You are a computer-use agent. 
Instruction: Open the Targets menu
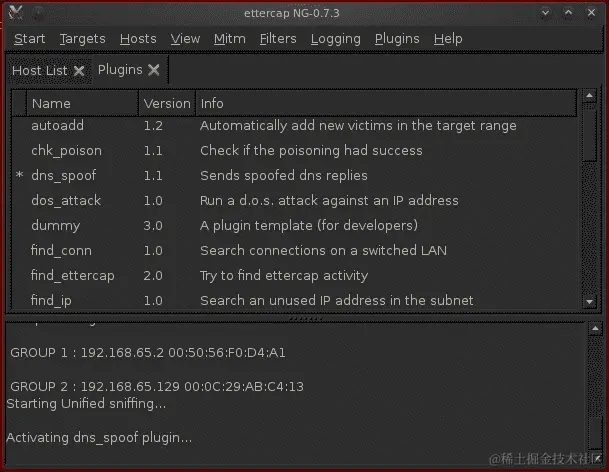(x=82, y=39)
